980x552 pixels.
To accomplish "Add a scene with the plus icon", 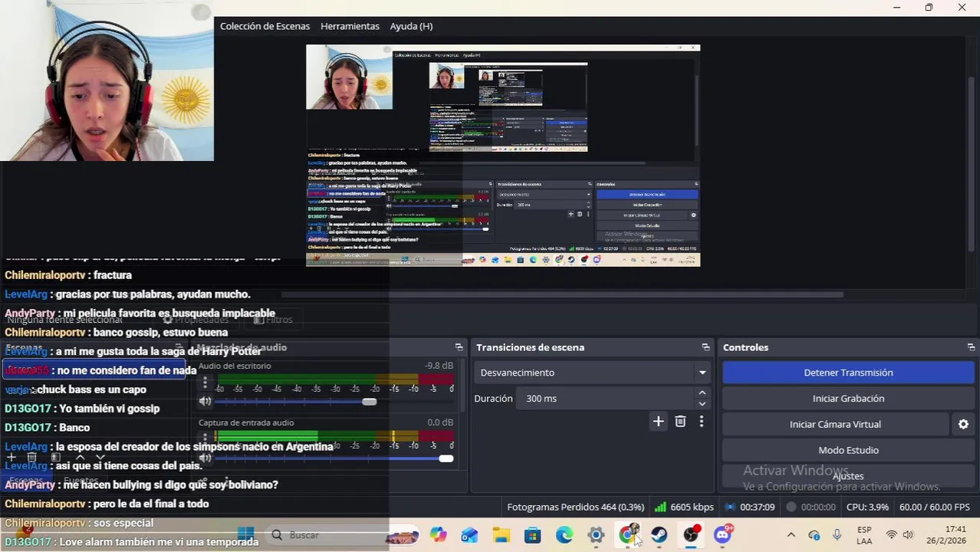I will click(x=12, y=458).
